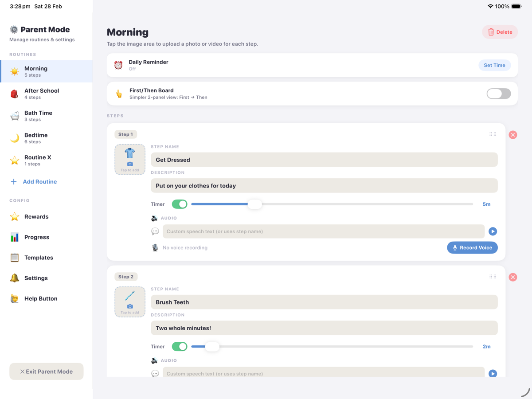
Task: Click the moon icon for Bedtime
Action: (x=15, y=138)
